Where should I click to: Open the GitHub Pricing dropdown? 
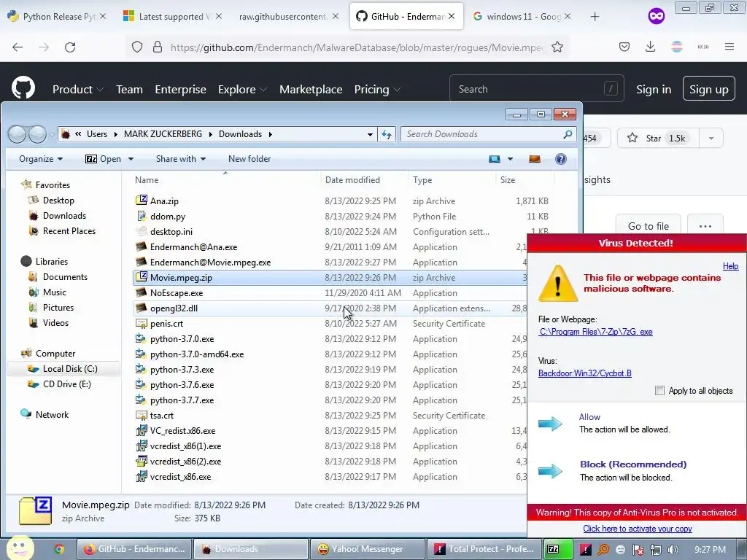pos(377,89)
